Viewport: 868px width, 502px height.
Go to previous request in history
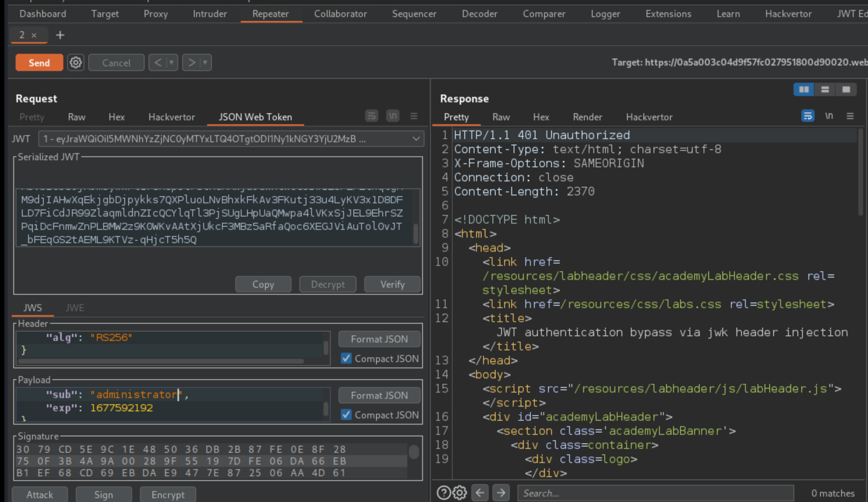(x=158, y=63)
